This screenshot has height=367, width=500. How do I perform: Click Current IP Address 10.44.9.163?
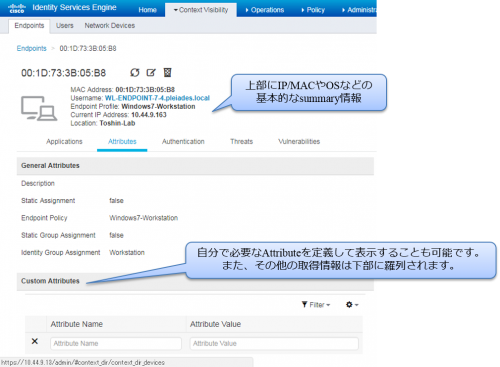149,115
